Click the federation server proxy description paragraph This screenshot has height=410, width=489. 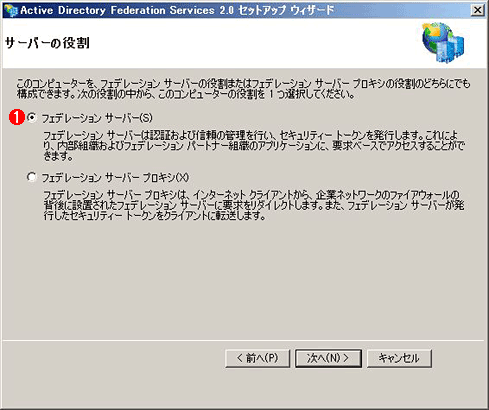(x=254, y=205)
